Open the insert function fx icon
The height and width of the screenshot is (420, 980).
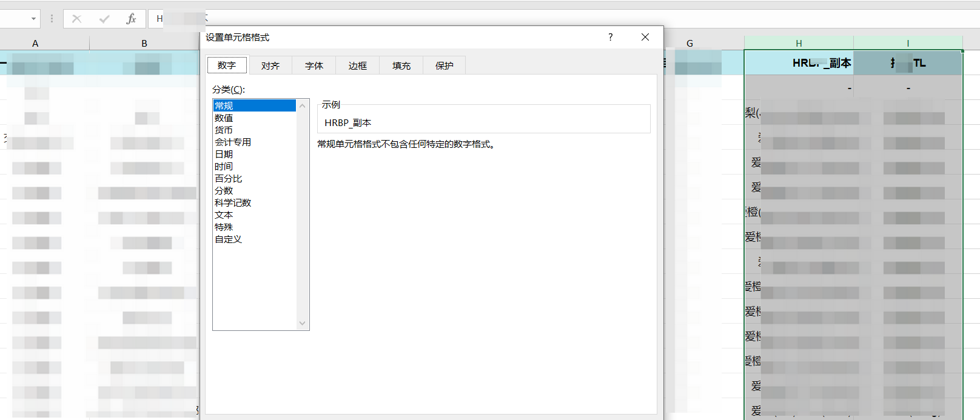[131, 19]
